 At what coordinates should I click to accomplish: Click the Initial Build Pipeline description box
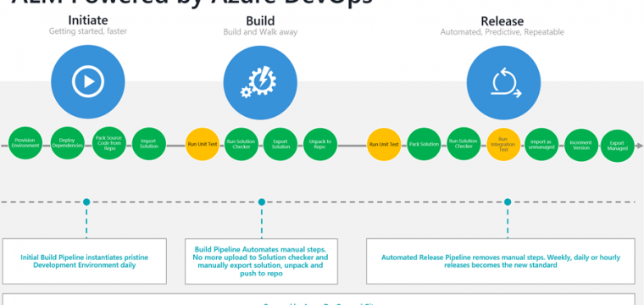click(85, 261)
